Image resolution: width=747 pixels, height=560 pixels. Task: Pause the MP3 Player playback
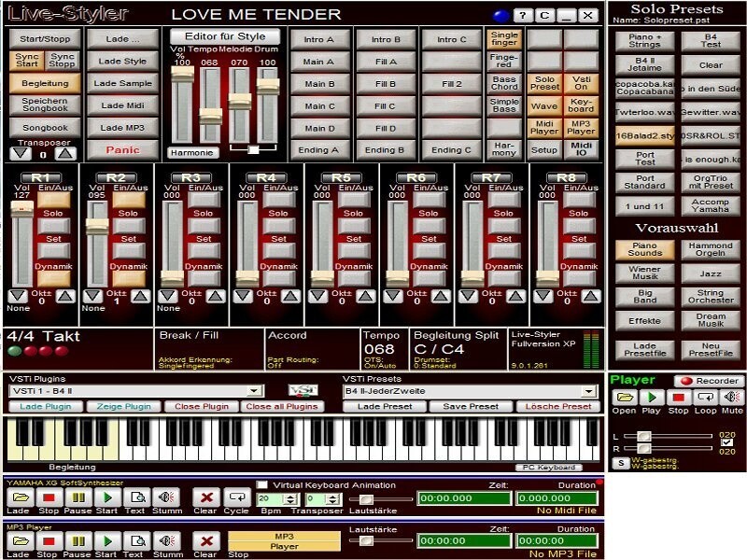78,541
